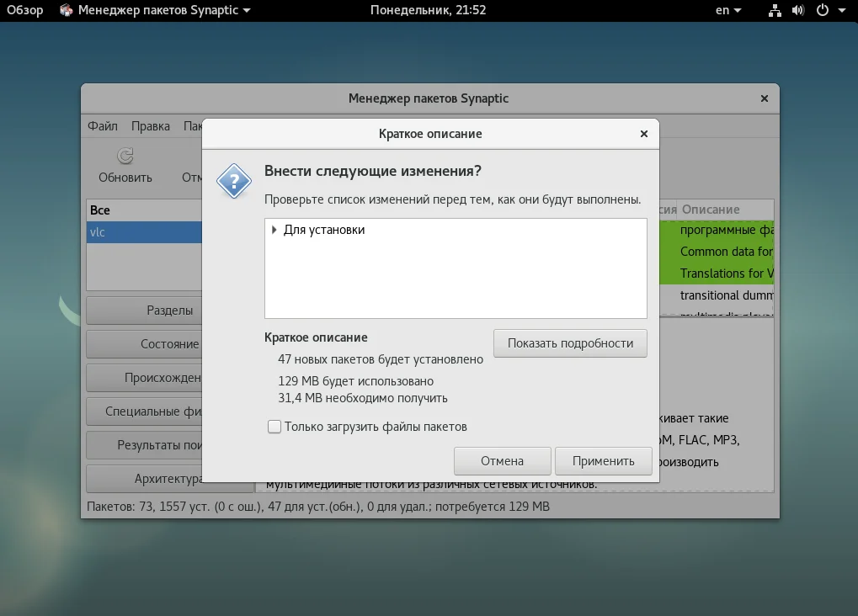
Task: Open the en keyboard layout dropdown
Action: [x=728, y=10]
